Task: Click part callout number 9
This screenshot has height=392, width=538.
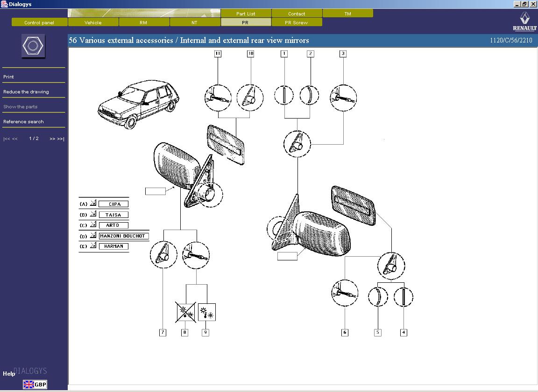Action: [205, 332]
